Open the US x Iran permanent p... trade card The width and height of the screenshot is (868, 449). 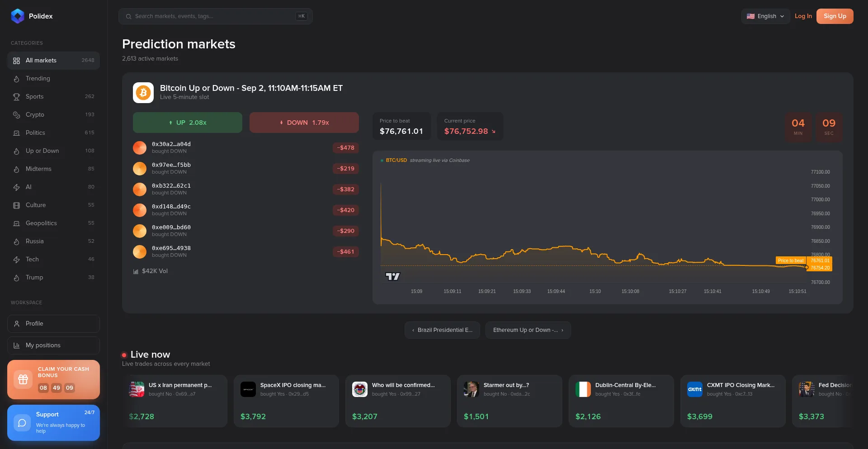[x=175, y=401]
